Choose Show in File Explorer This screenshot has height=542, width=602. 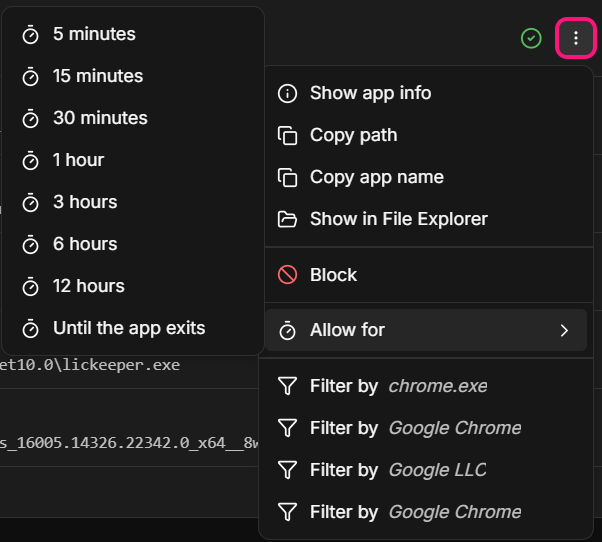point(426,219)
